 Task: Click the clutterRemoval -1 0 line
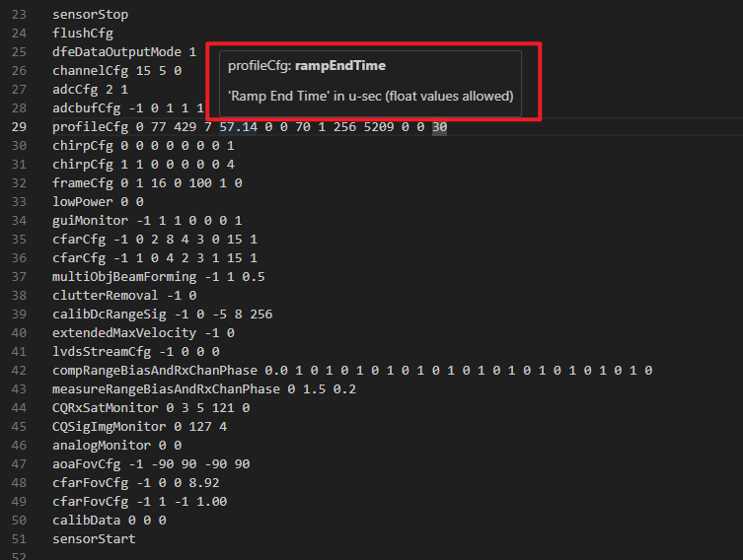click(x=124, y=296)
